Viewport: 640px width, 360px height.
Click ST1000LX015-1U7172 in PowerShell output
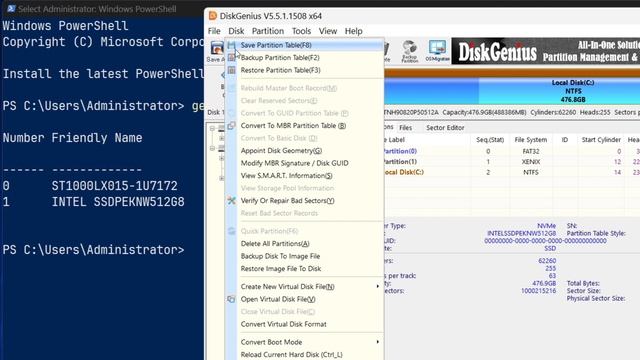point(114,186)
